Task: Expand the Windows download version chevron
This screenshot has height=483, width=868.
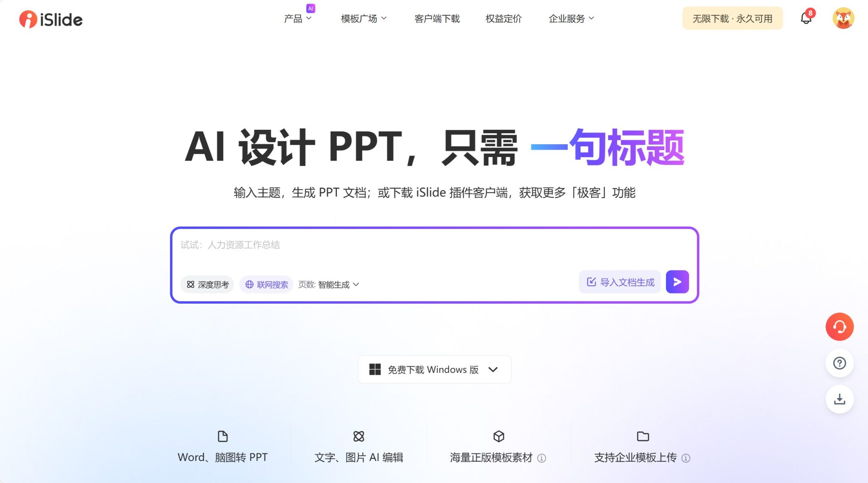Action: click(493, 369)
